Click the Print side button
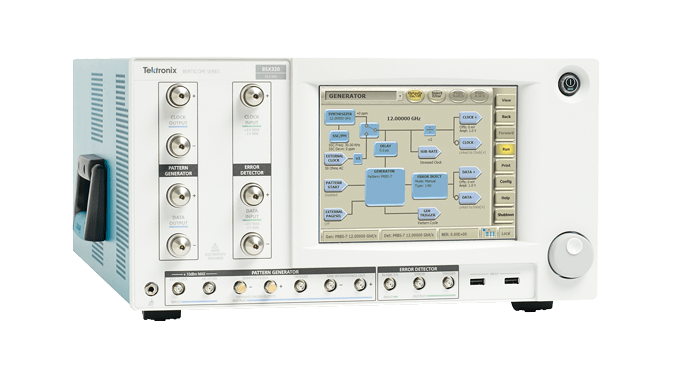The width and height of the screenshot is (675, 372). pyautogui.click(x=505, y=165)
